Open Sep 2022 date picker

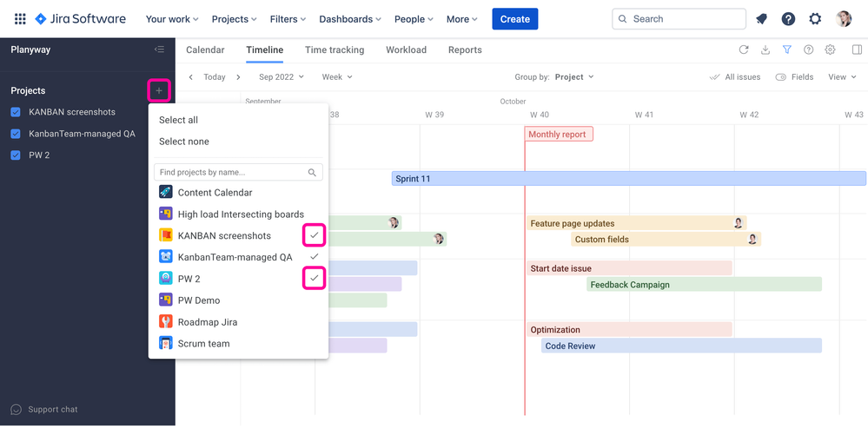pos(282,77)
